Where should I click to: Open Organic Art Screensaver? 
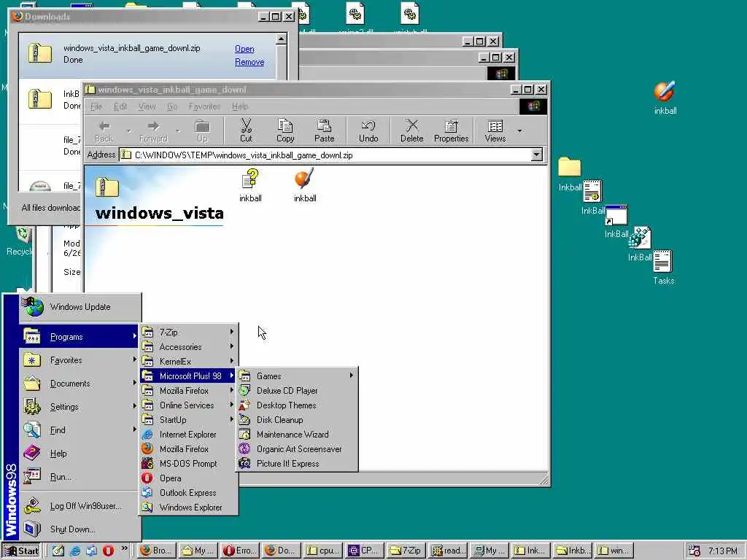[x=297, y=449]
